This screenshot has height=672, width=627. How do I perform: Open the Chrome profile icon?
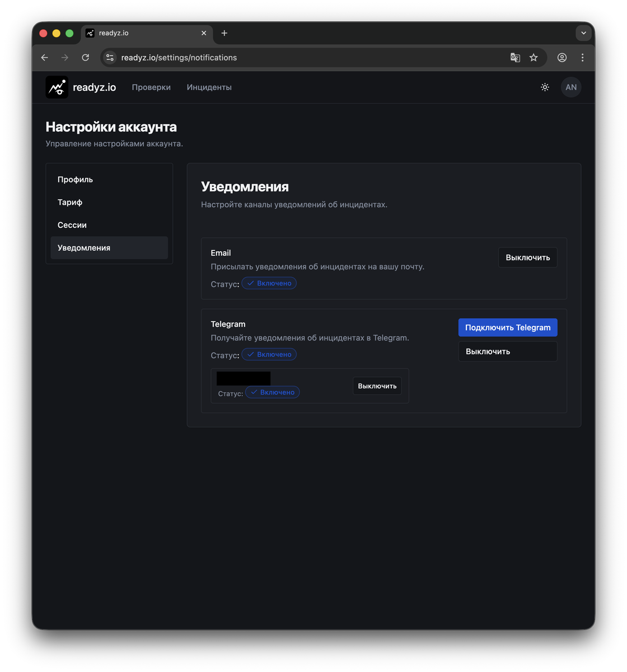tap(562, 58)
